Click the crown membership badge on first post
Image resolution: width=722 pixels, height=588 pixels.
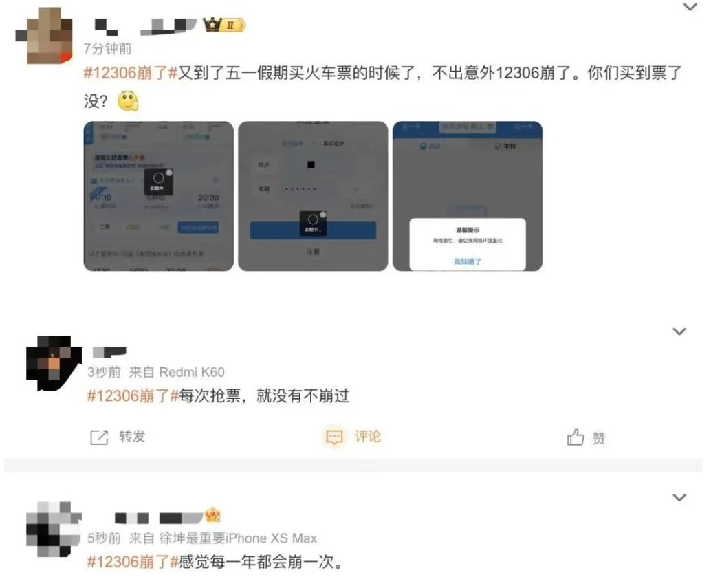click(x=224, y=24)
